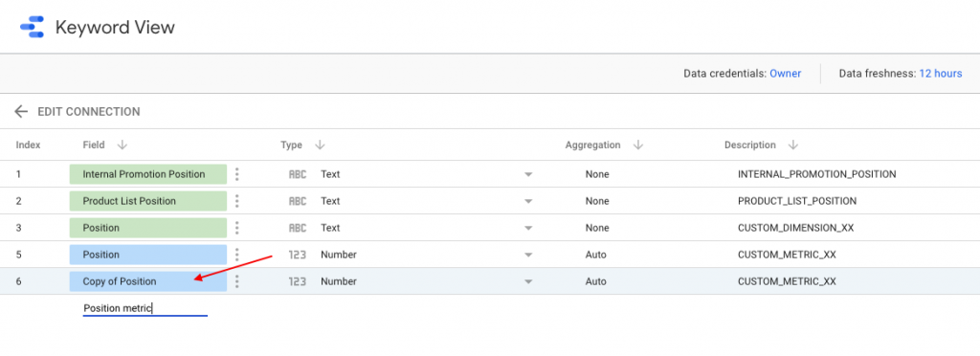Viewport: 980px width, 356px height.
Task: Select the Internal Promotion Position field chip
Action: pos(147,174)
